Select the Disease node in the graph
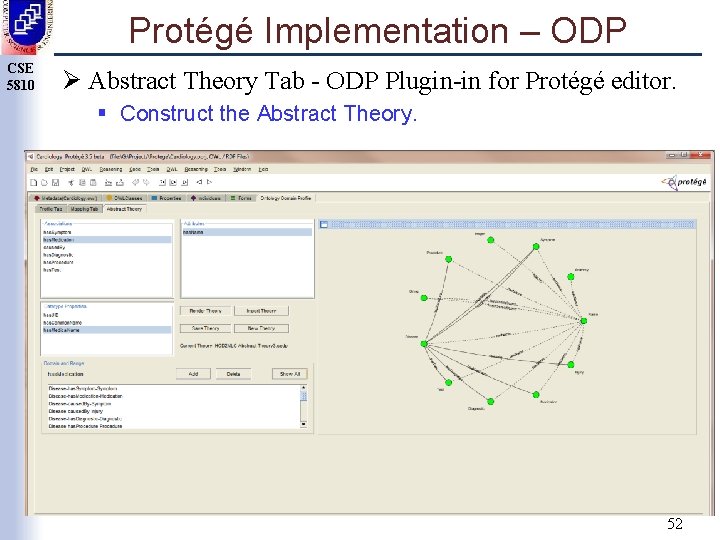This screenshot has height=540, width=720. (424, 343)
